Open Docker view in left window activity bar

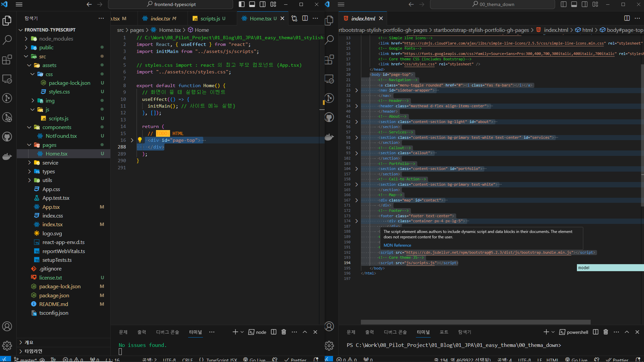click(x=7, y=156)
